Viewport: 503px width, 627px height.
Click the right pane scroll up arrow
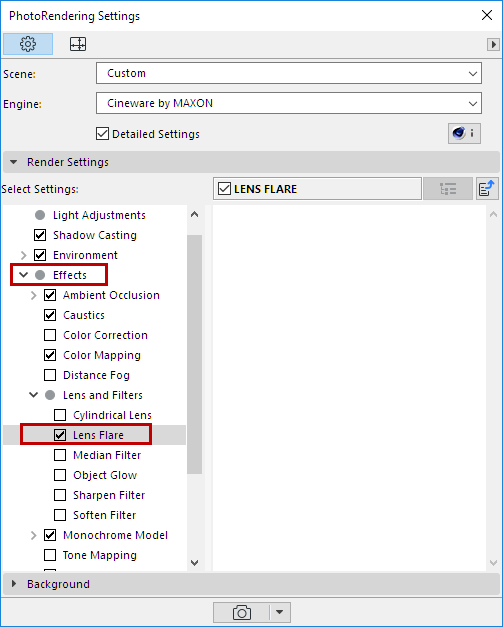point(493,214)
